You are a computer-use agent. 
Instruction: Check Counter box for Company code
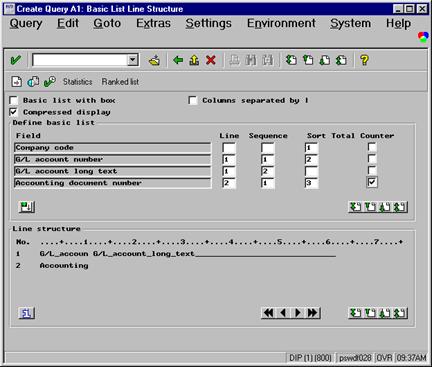coord(372,147)
